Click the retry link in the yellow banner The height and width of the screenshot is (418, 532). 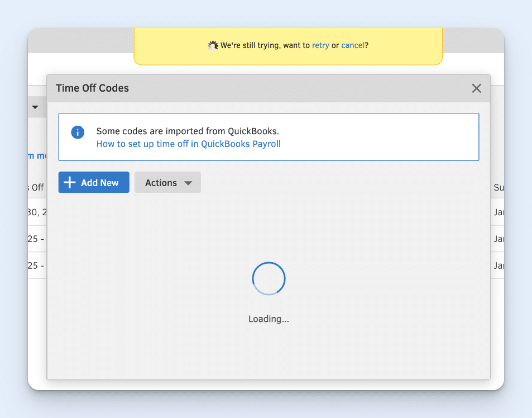point(320,45)
